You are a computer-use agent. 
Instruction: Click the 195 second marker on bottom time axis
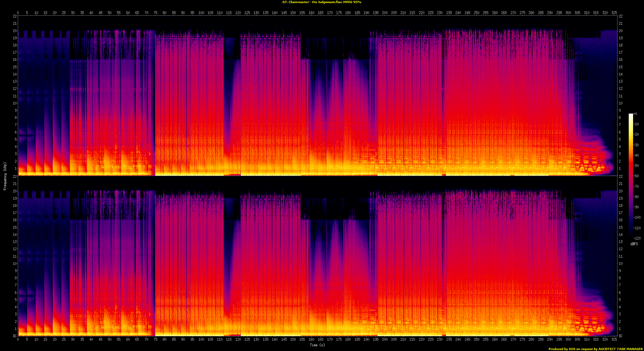(x=376, y=339)
